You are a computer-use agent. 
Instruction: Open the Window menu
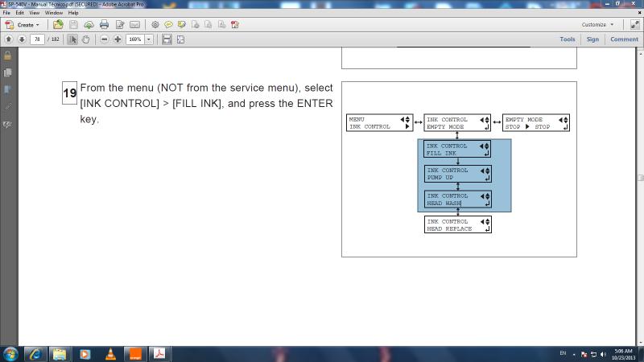click(x=54, y=13)
